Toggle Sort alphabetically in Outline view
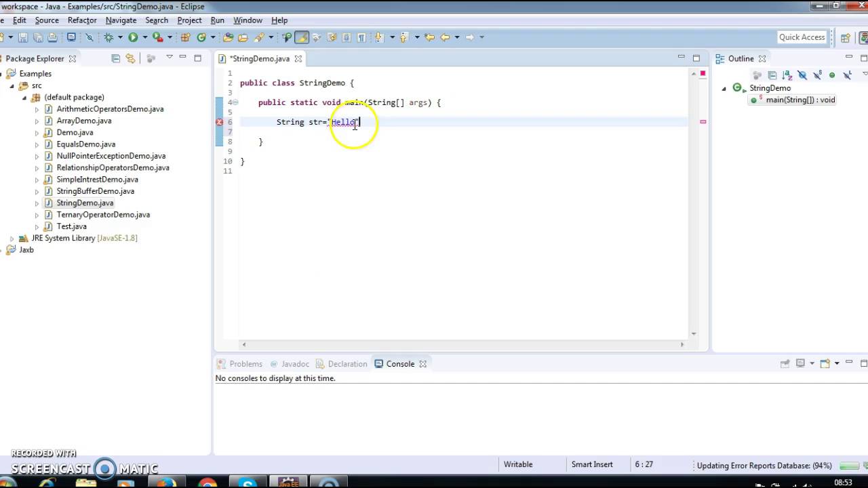This screenshot has height=488, width=868. coord(787,75)
